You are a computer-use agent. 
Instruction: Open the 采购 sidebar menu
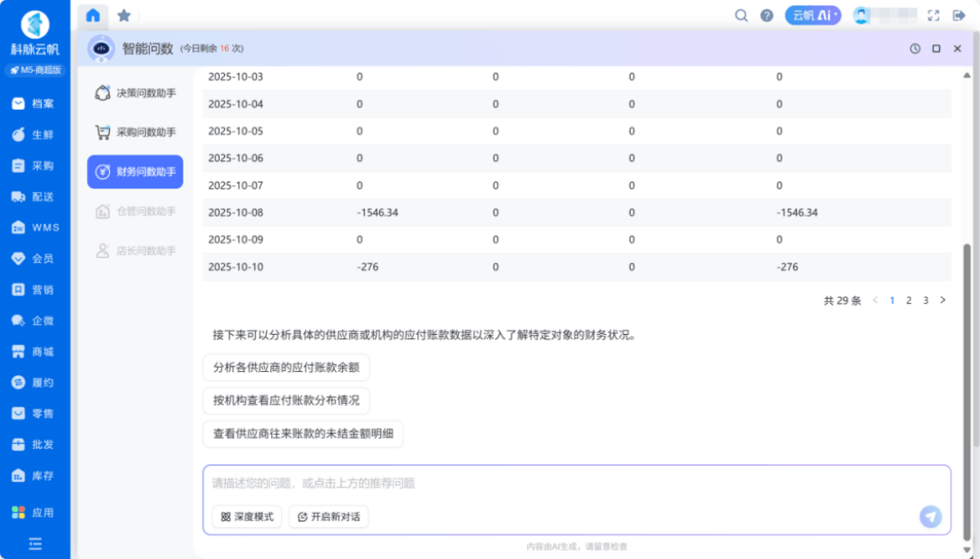[35, 166]
